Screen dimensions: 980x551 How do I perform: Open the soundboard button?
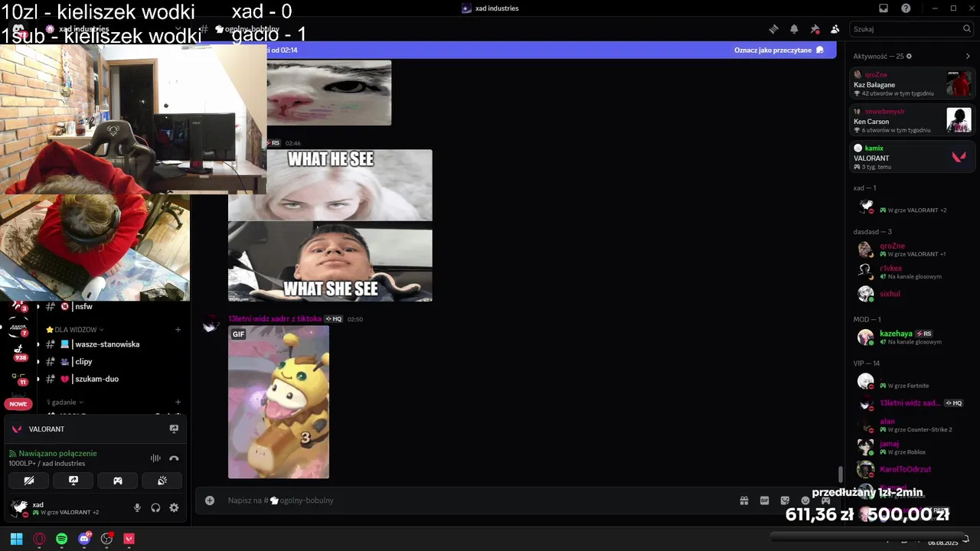coord(162,481)
